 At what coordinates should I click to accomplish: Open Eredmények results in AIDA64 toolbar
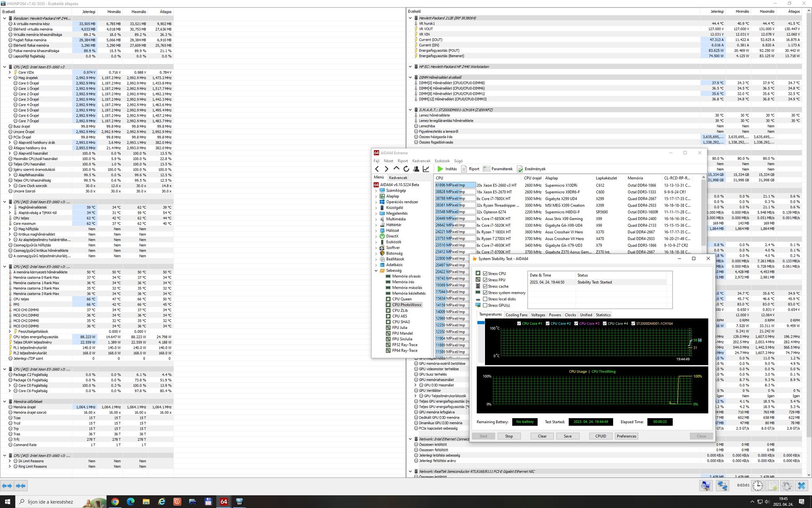pos(531,169)
